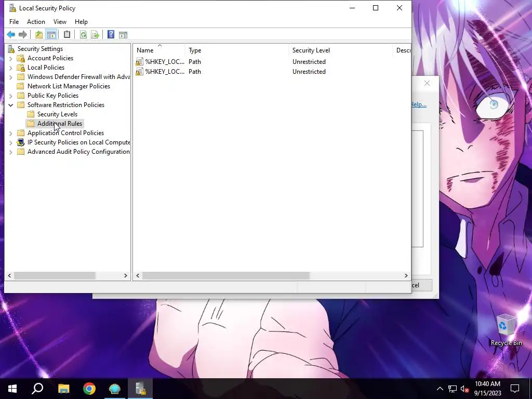Show hidden tray icons chevron
Screen dimensions: 532x399
440,389
